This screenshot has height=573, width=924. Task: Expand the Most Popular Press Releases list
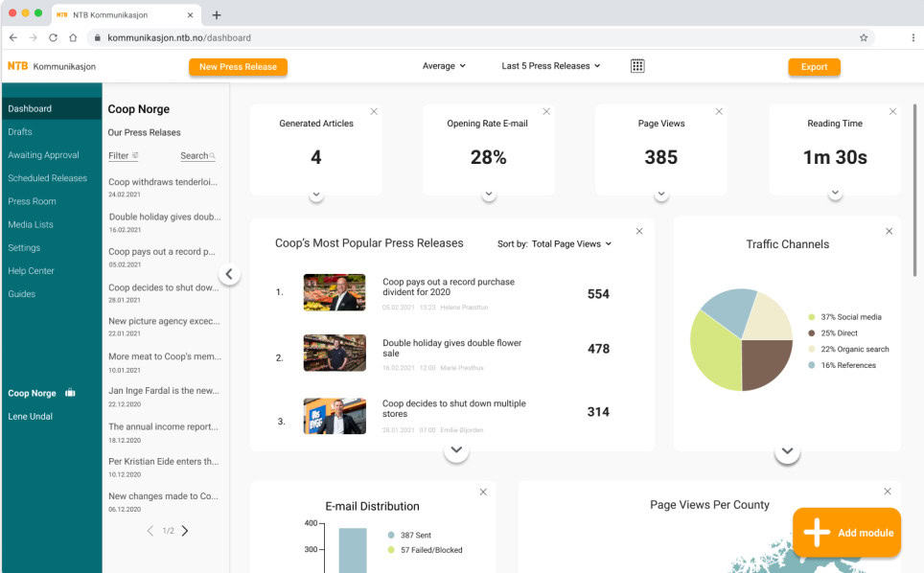[x=456, y=450]
